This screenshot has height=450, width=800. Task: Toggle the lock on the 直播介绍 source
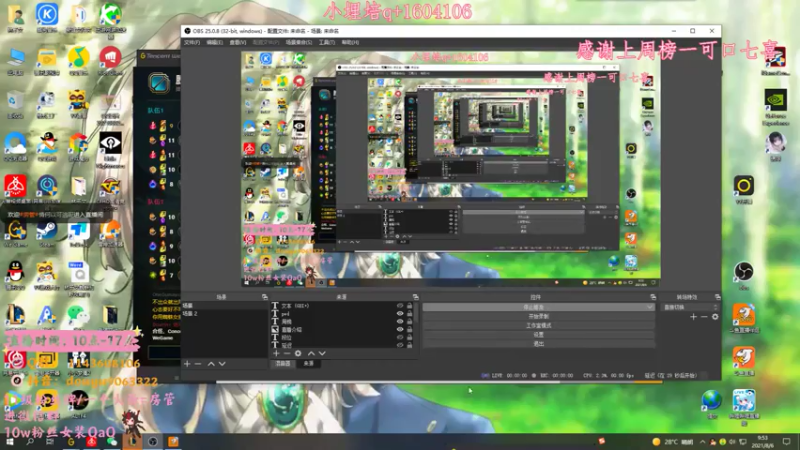[x=409, y=329]
